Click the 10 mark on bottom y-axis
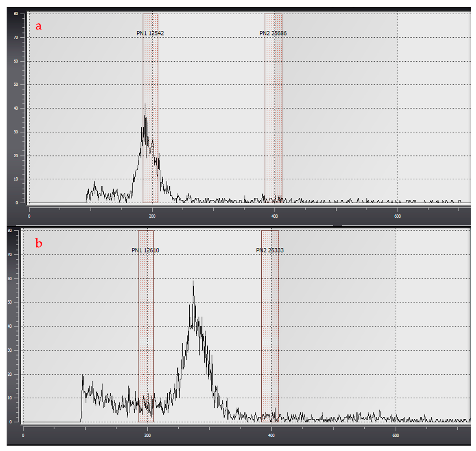This screenshot has height=451, width=476. (10, 398)
